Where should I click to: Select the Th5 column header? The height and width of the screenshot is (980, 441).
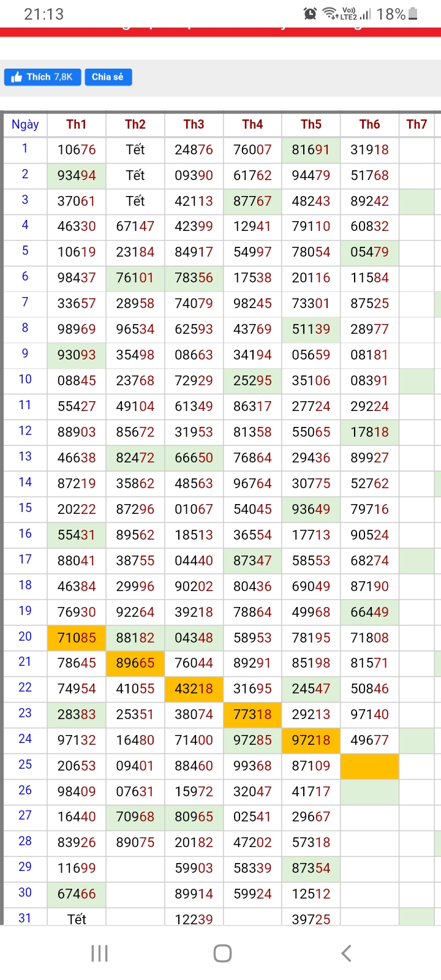point(311,124)
